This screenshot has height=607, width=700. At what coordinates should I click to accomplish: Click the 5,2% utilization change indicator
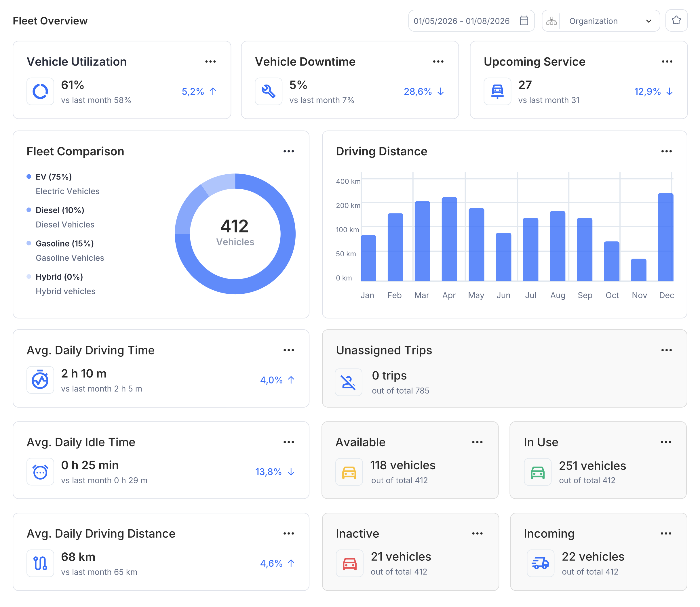tap(199, 91)
